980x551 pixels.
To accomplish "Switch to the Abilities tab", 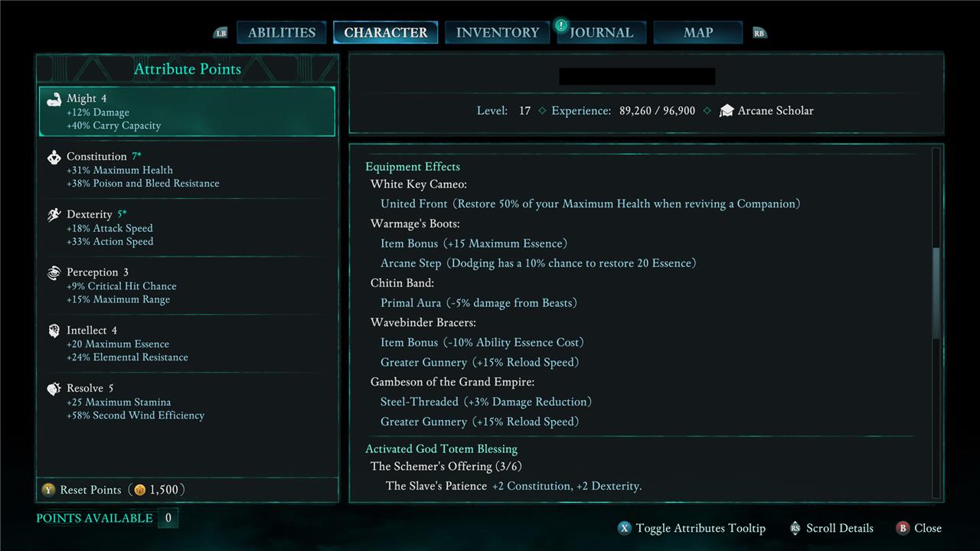I will 281,33.
